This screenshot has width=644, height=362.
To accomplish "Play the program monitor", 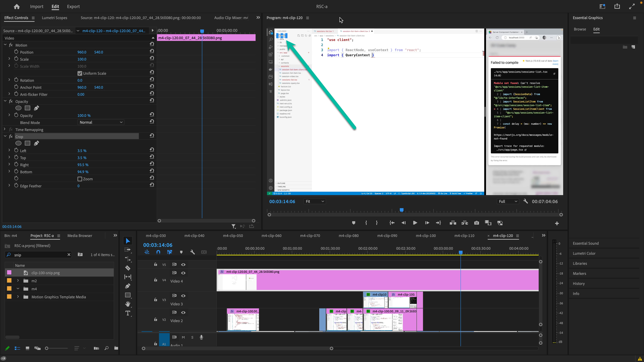I will coord(415,223).
